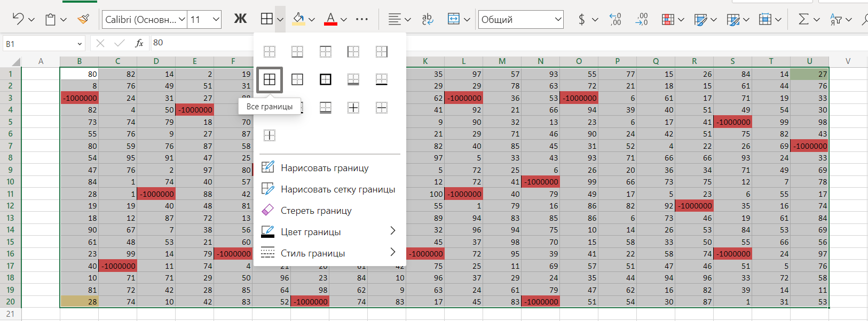The width and height of the screenshot is (868, 321).
Task: Click the Format Painter brush icon
Action: click(83, 20)
